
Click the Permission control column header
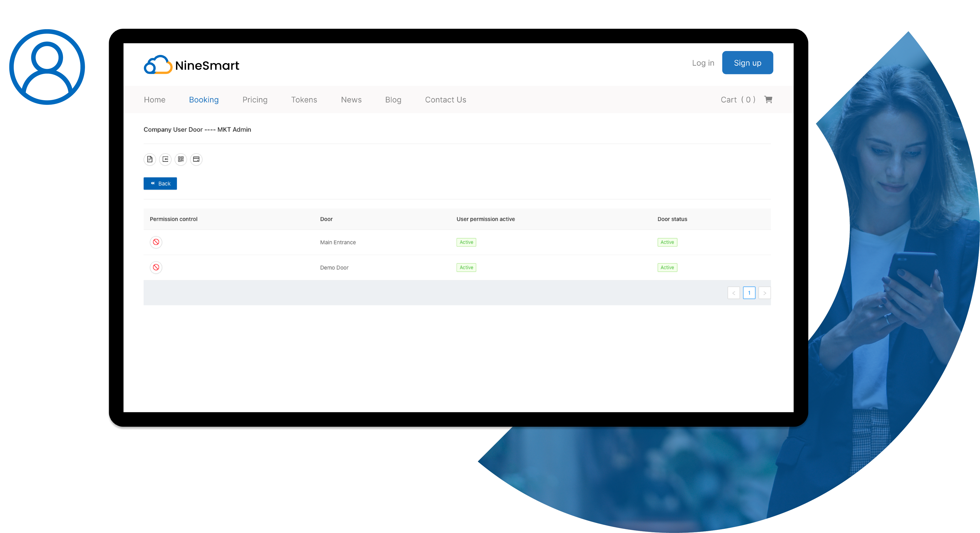pos(173,219)
